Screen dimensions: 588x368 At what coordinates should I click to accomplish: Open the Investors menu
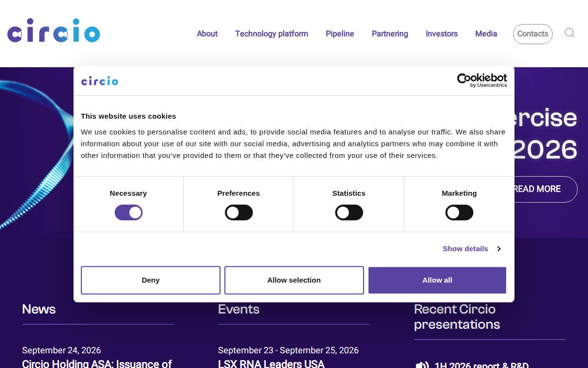pos(441,34)
